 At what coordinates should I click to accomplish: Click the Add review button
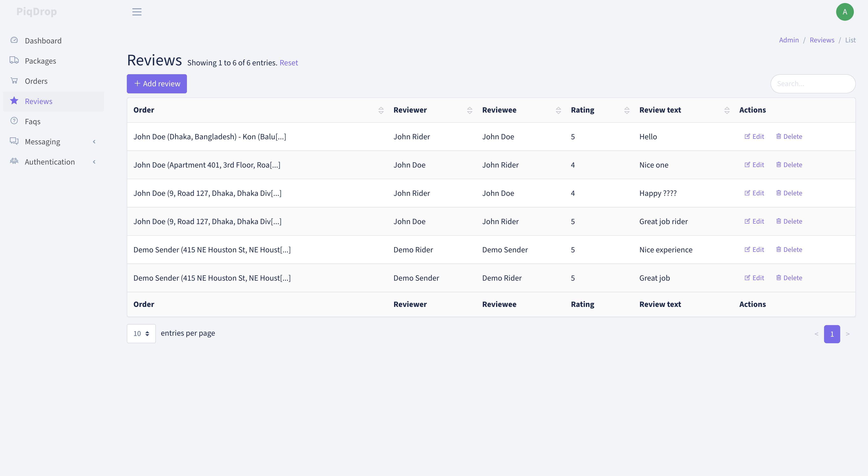coord(157,84)
